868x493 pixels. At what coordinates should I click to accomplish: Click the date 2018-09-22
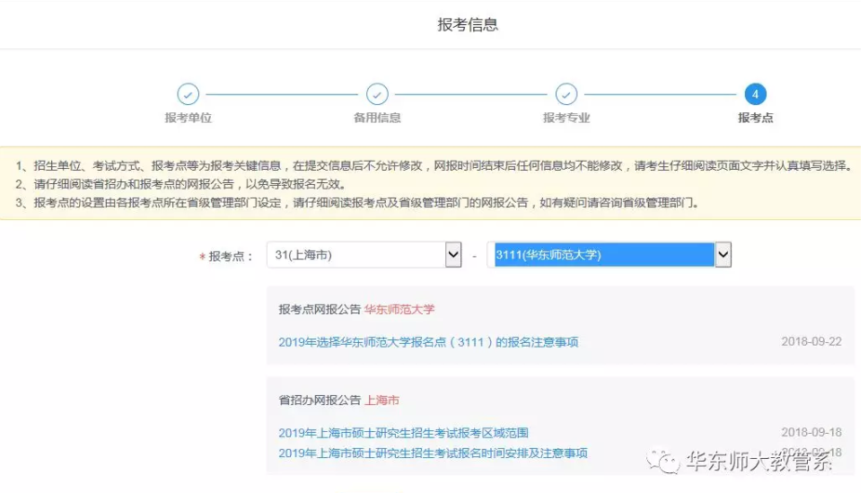click(811, 342)
